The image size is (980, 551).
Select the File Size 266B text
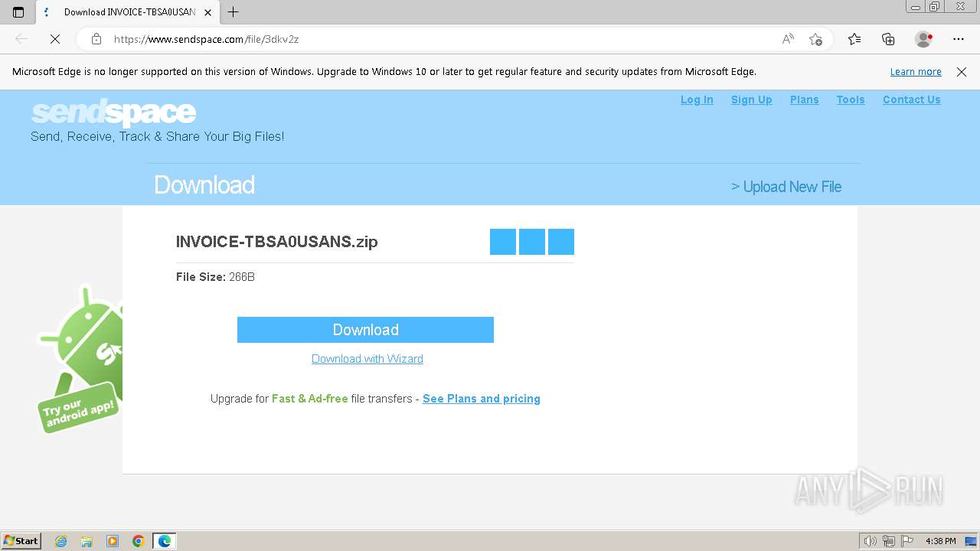[215, 277]
